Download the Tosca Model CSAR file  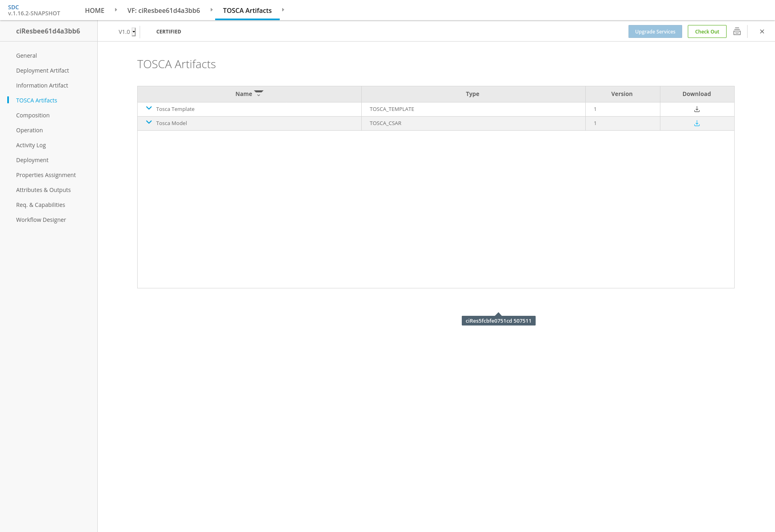pos(697,123)
